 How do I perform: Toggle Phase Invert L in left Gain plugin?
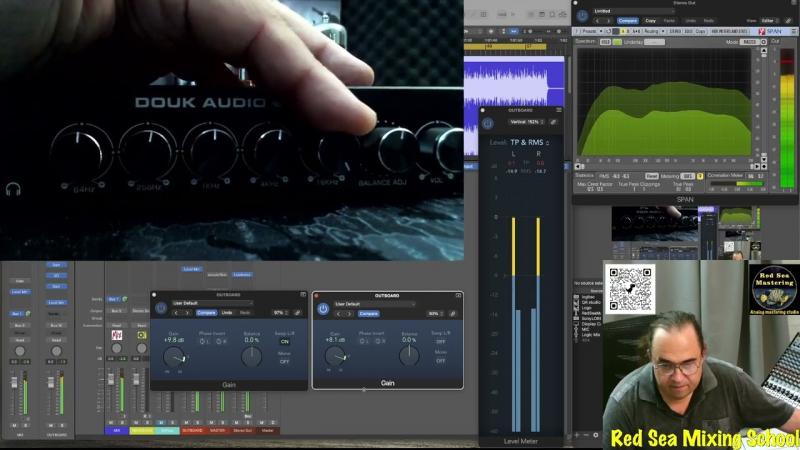point(205,341)
